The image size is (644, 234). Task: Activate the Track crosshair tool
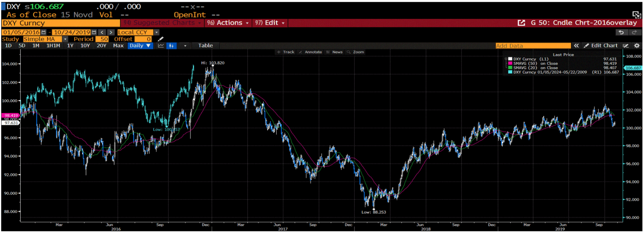(x=286, y=52)
